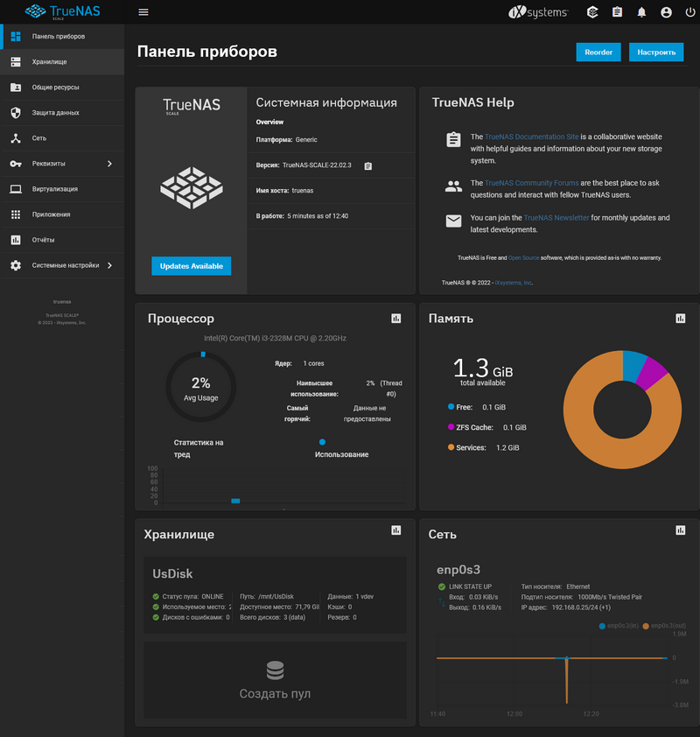Click the В работе uptime value
Image resolution: width=700 pixels, height=737 pixels.
click(x=318, y=216)
